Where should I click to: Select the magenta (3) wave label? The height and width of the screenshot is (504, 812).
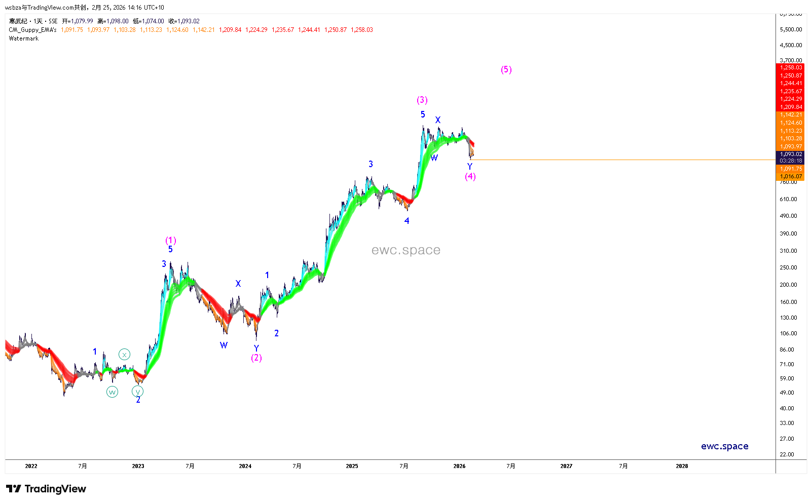point(422,100)
